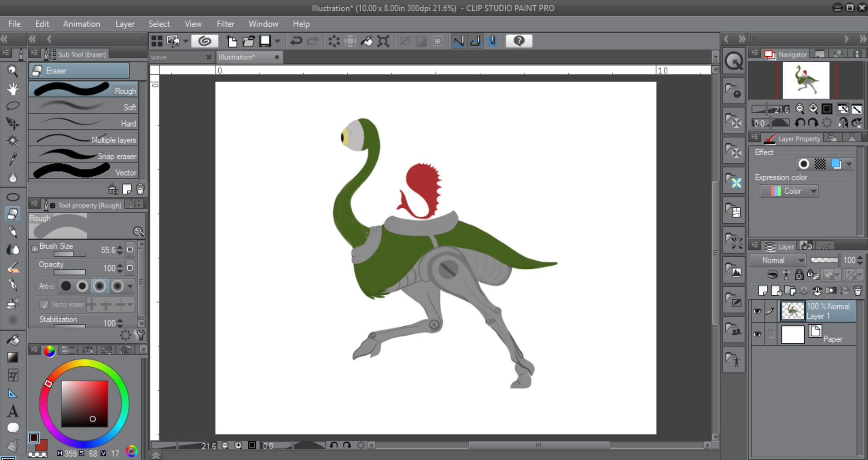Screen dimensions: 868x460
Task: Click inside the color wheel square
Action: point(85,404)
